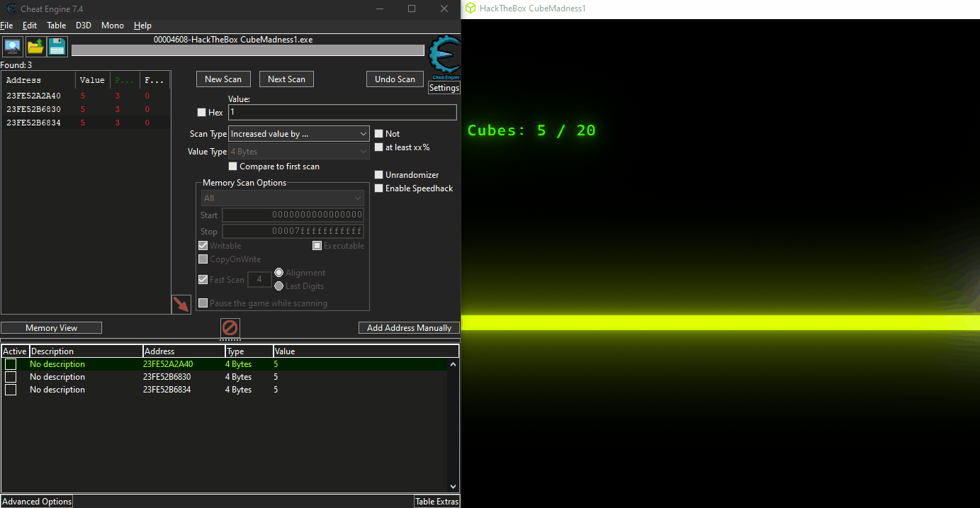Open the Memory View

pyautogui.click(x=51, y=328)
